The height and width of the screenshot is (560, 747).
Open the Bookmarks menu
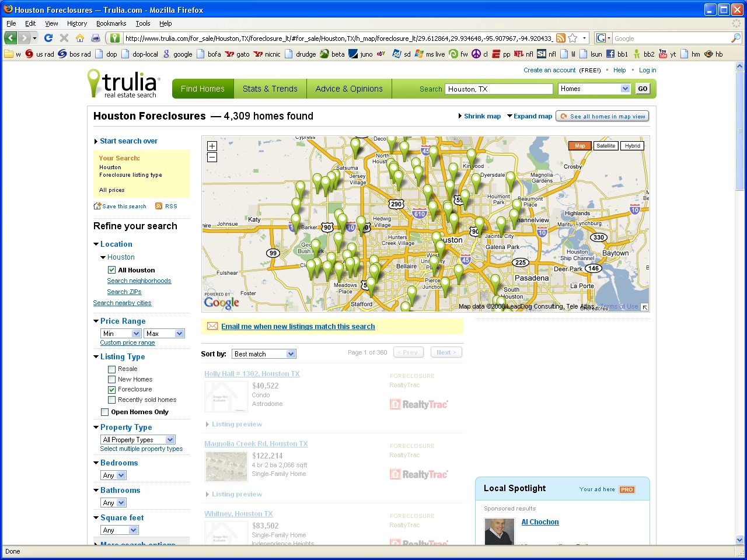click(x=111, y=23)
